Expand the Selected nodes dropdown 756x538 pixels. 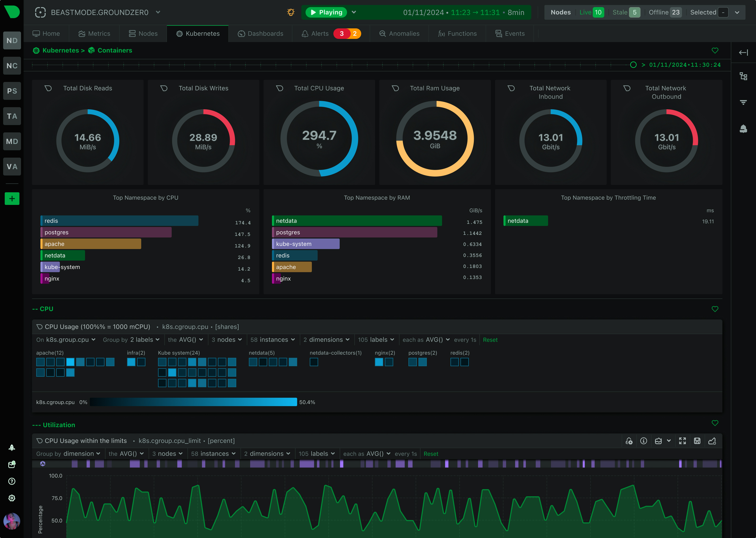tap(737, 12)
